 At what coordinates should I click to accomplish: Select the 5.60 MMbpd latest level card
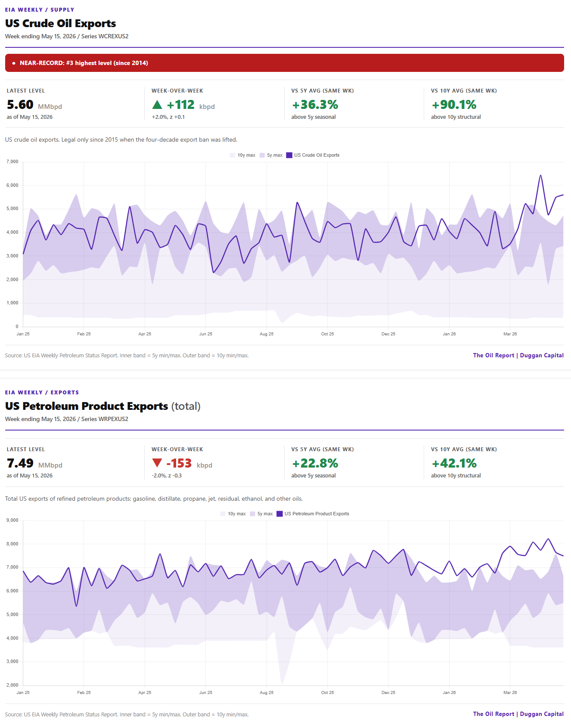[x=74, y=104]
